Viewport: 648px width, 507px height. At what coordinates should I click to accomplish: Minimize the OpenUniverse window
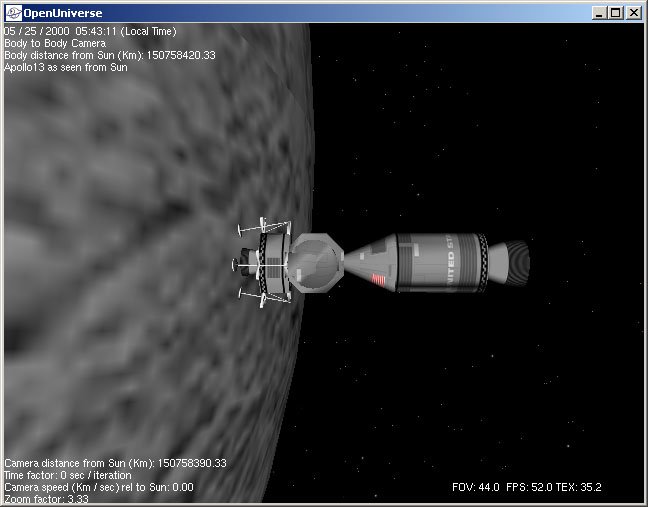coord(599,13)
